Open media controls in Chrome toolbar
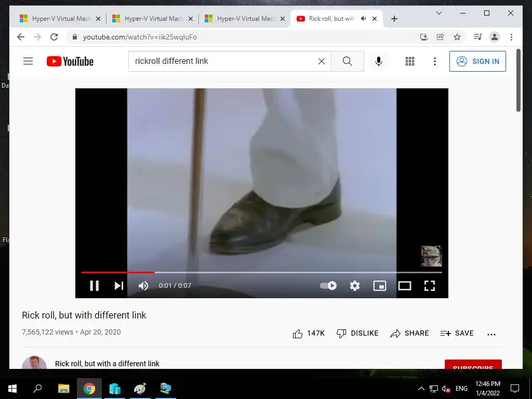 point(478,37)
